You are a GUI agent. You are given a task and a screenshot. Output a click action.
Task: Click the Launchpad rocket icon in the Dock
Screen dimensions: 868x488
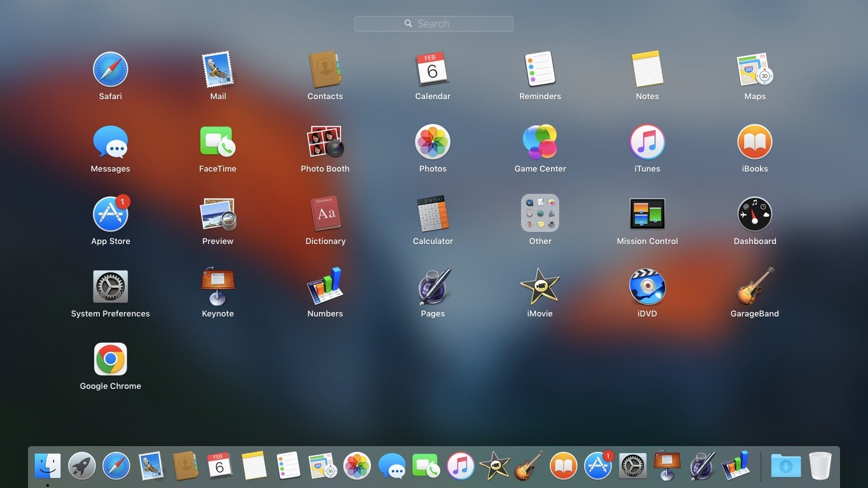82,466
